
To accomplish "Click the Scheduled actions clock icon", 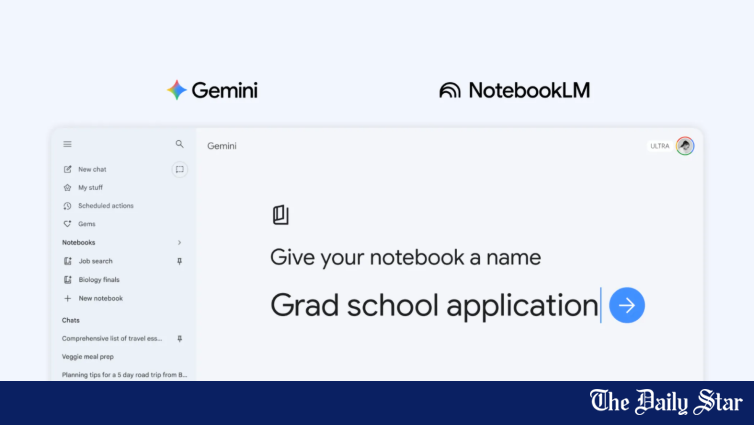I will (x=67, y=206).
